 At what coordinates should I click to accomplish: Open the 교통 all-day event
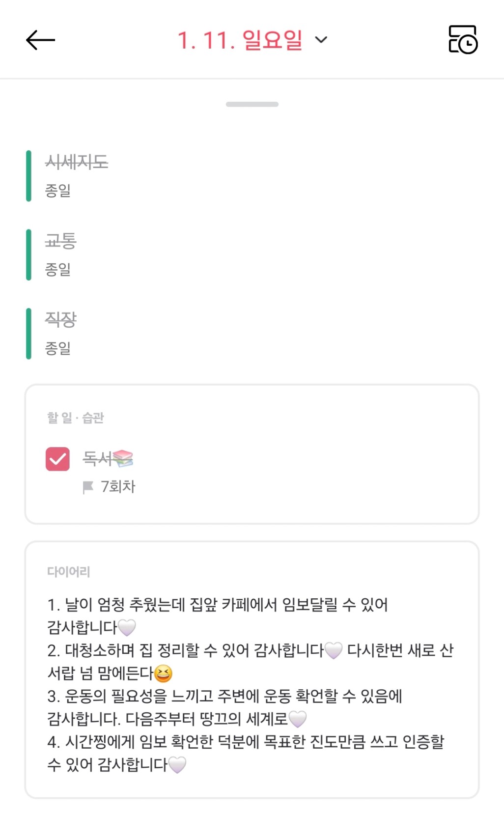(61, 241)
